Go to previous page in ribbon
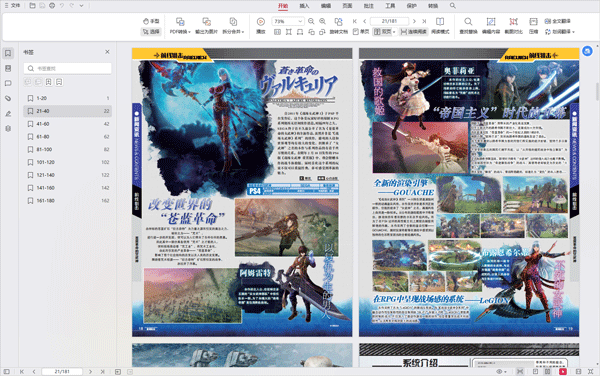600x376 pixels. 364,21
